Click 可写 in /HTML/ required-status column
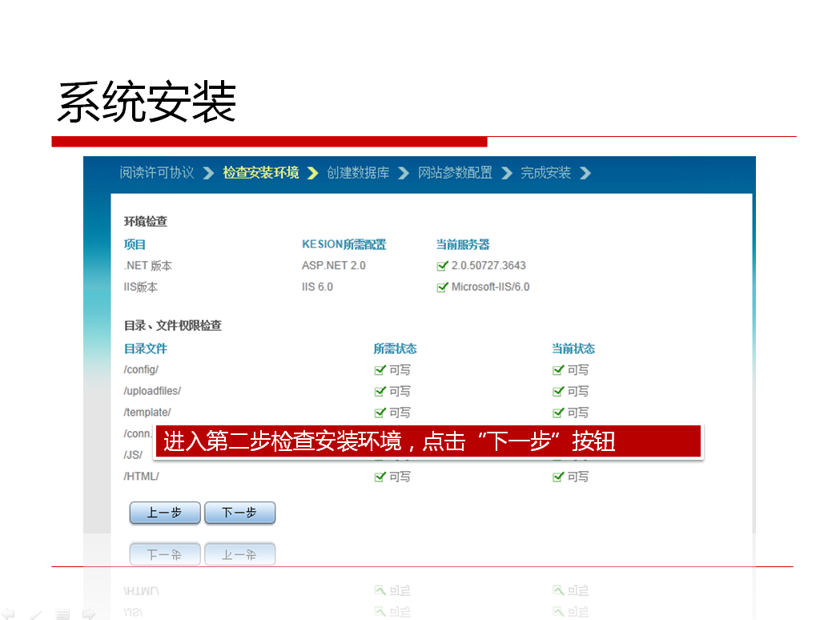The height and width of the screenshot is (620, 840). pyautogui.click(x=400, y=477)
